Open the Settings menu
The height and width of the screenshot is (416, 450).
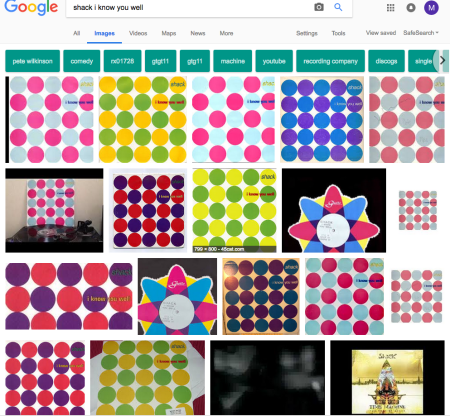coord(307,33)
